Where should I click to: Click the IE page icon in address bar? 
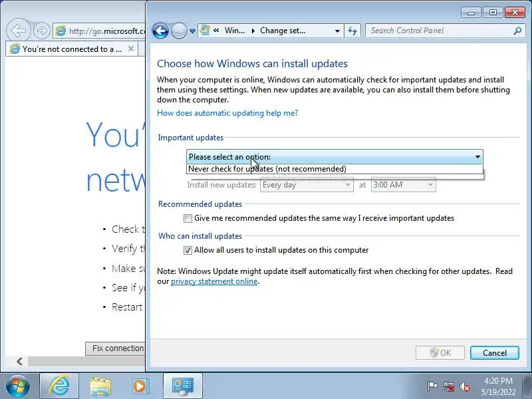61,31
